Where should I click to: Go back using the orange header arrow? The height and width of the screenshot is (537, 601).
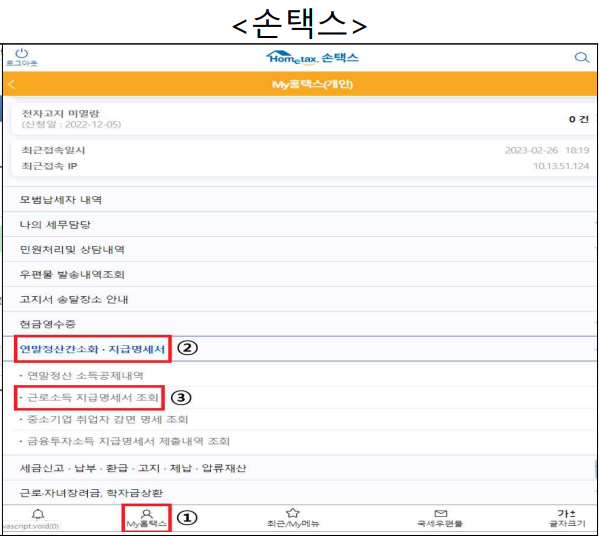pos(11,84)
